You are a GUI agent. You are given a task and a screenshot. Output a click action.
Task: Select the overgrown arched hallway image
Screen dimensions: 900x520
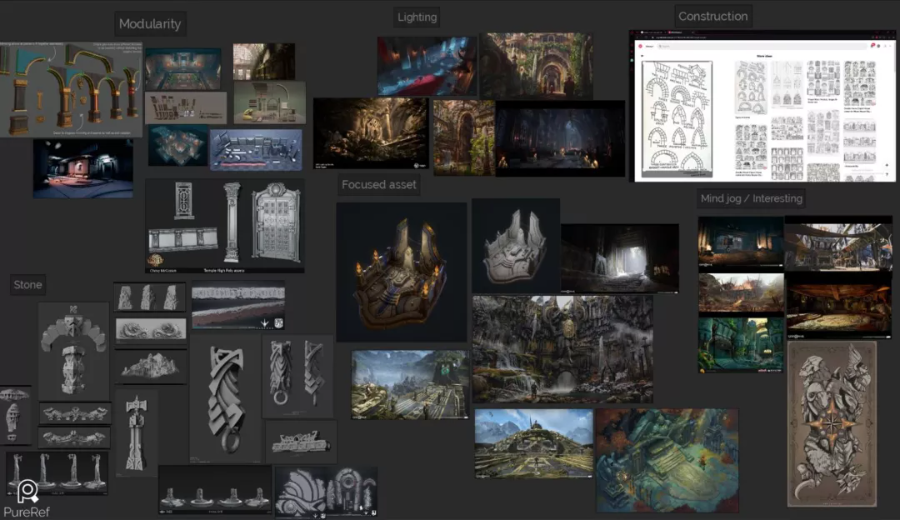pos(537,65)
